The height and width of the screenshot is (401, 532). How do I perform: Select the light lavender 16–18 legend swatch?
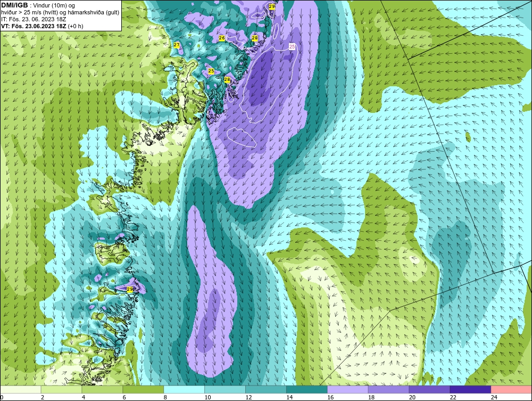click(348, 389)
